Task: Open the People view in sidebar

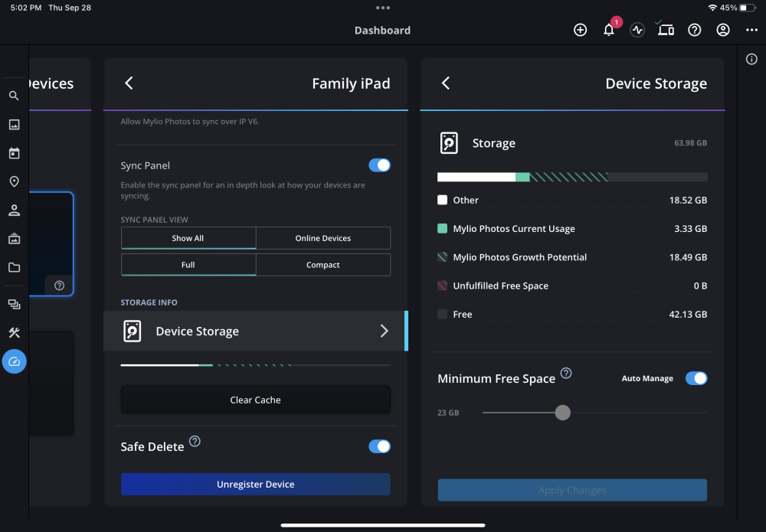Action: click(14, 211)
